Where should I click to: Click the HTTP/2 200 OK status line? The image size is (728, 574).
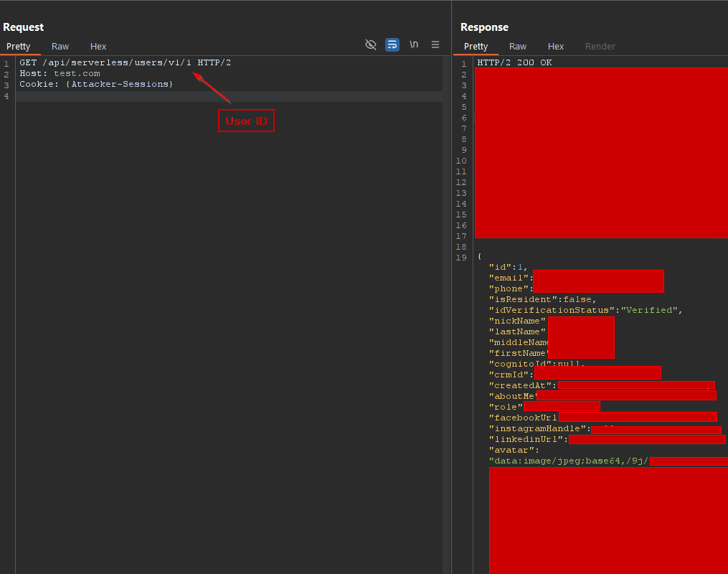(x=514, y=63)
